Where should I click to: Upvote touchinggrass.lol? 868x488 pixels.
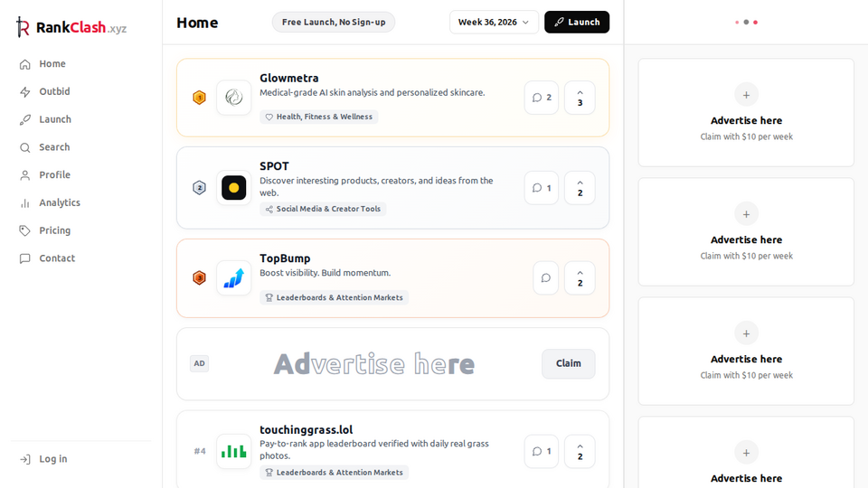[580, 452]
